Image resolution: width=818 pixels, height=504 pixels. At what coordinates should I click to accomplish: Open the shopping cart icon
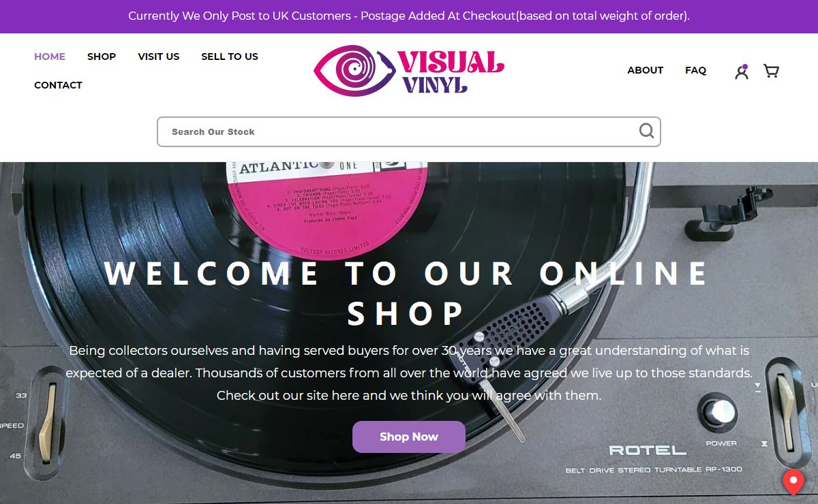[771, 71]
